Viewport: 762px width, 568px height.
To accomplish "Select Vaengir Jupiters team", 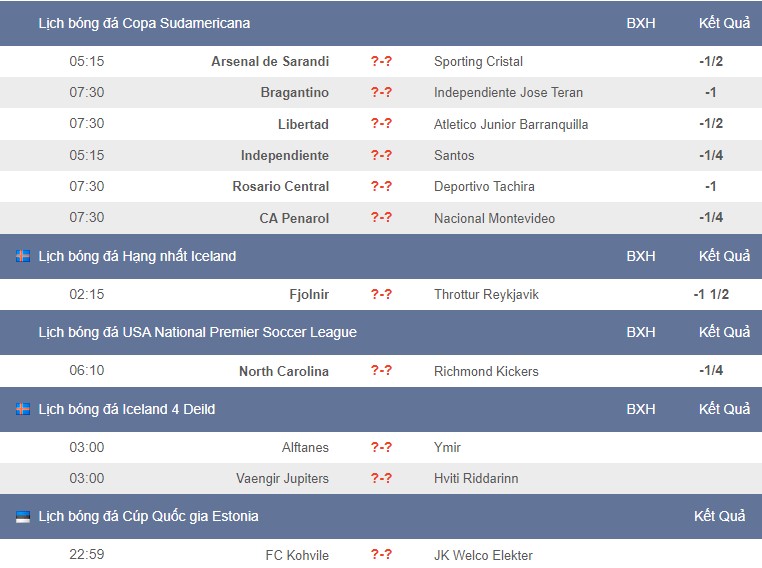I will click(282, 478).
